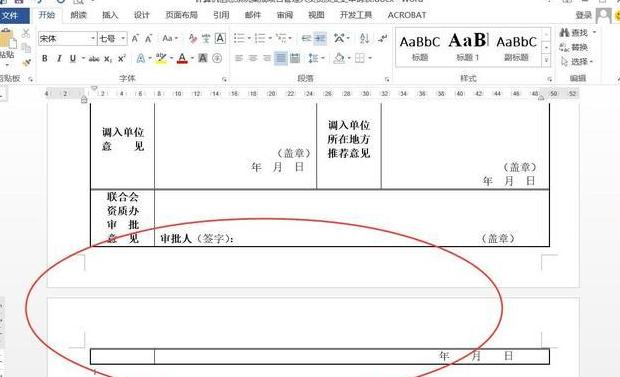Open the 页面布局 ribbon tab
This screenshot has height=377, width=620.
click(x=181, y=15)
